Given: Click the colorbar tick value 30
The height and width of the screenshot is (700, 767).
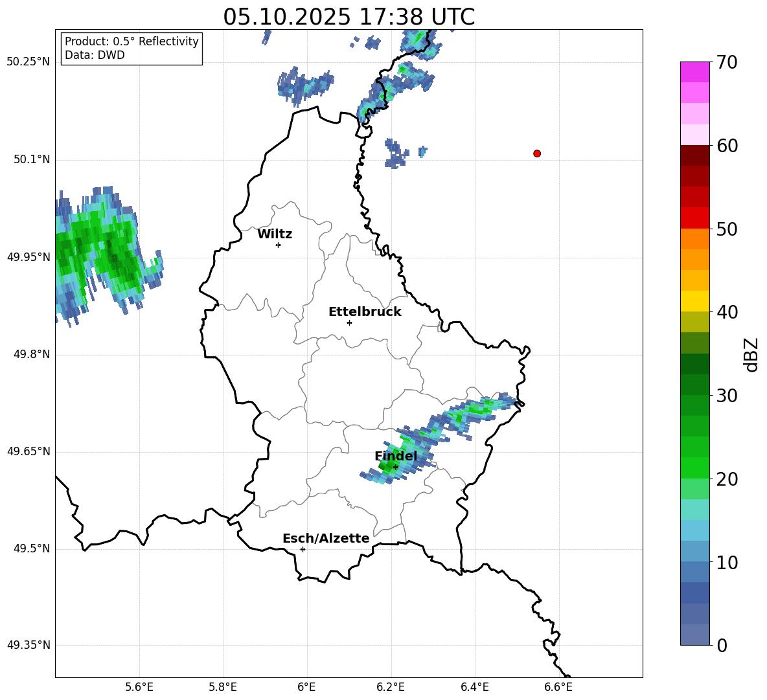Looking at the screenshot, I should click(x=727, y=396).
